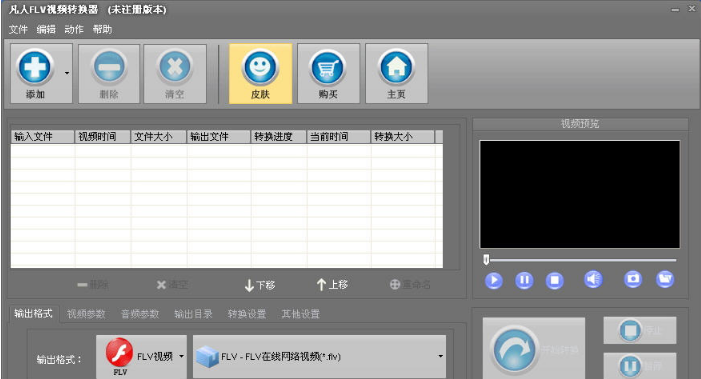Switch to the 音频参数 tab

click(140, 314)
